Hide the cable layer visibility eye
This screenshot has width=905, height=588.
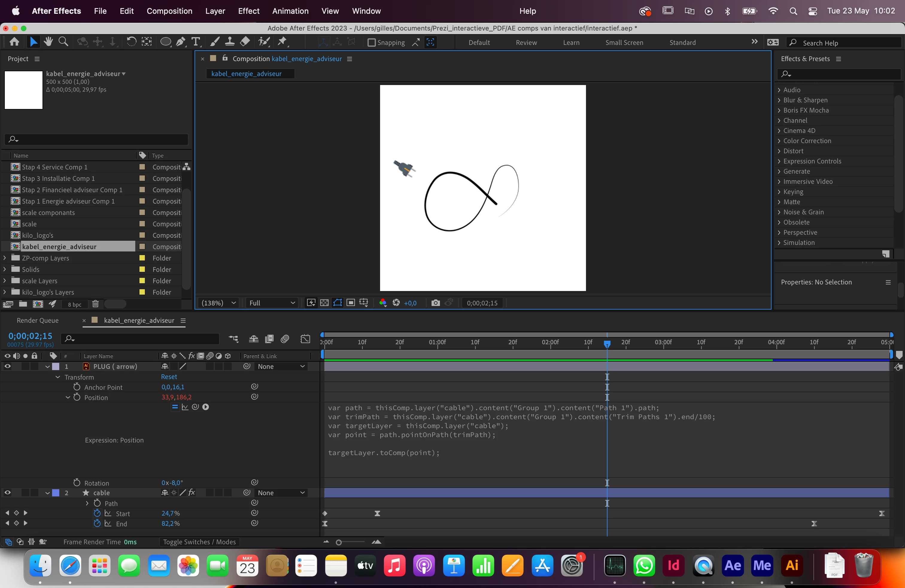[7, 492]
